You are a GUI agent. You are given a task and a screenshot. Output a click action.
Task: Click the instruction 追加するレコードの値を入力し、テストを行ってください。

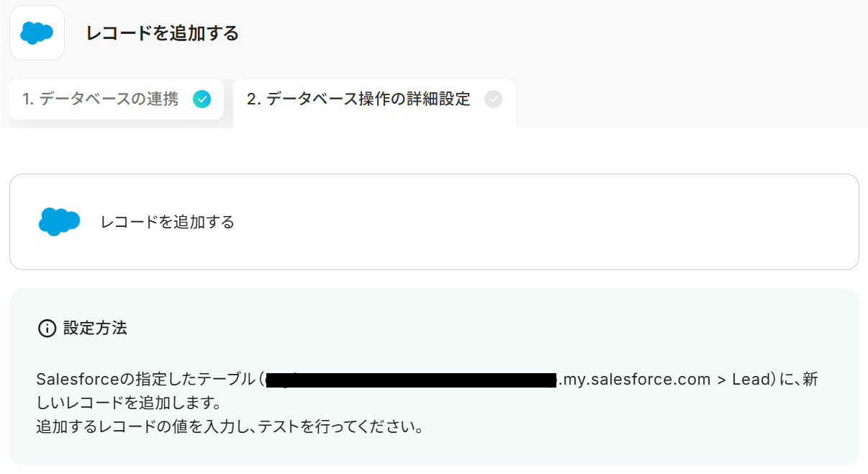pos(229,426)
